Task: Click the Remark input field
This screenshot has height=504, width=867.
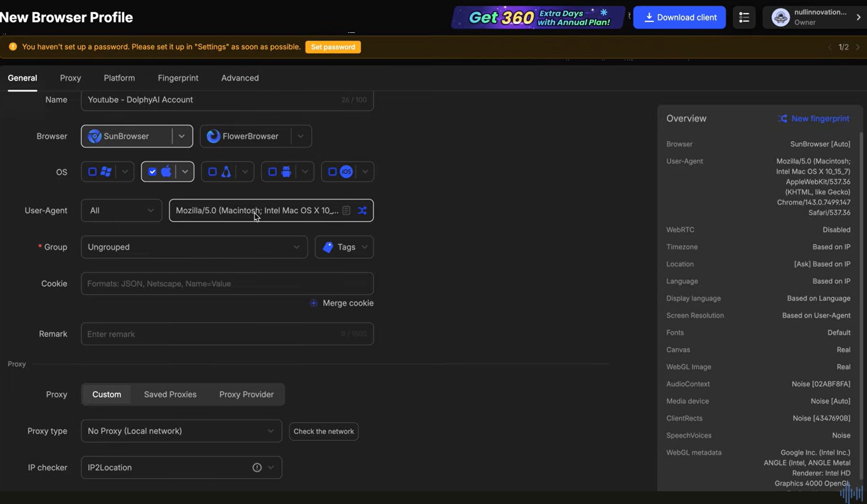Action: point(227,334)
